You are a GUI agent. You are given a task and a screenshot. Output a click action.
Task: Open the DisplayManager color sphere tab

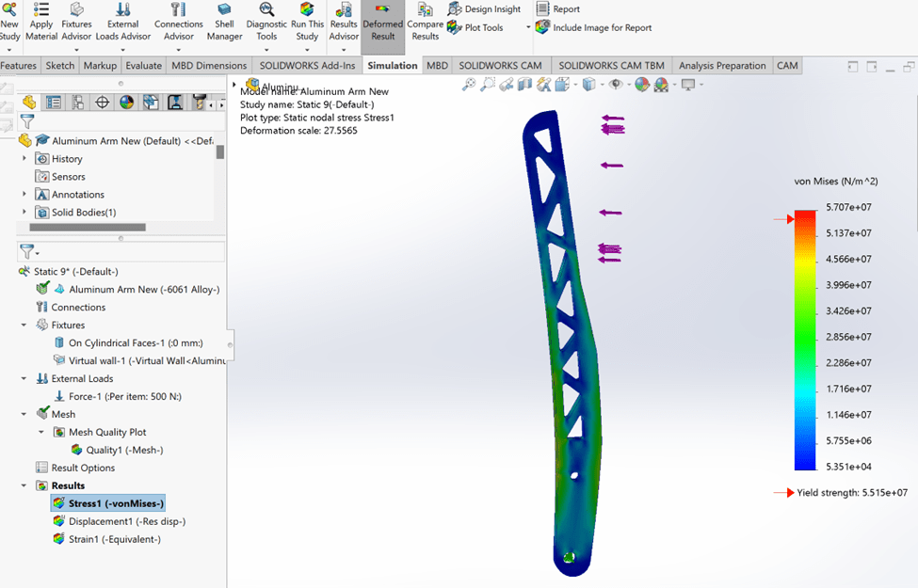[x=126, y=103]
